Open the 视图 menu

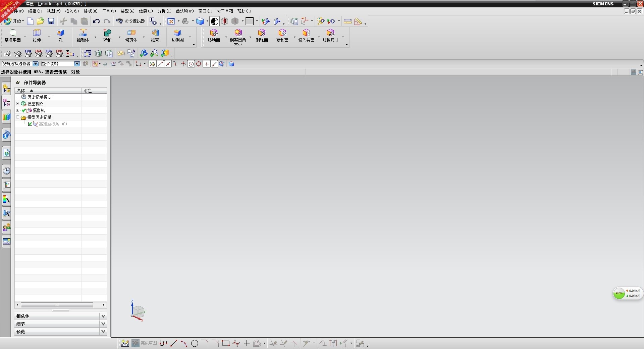[53, 11]
